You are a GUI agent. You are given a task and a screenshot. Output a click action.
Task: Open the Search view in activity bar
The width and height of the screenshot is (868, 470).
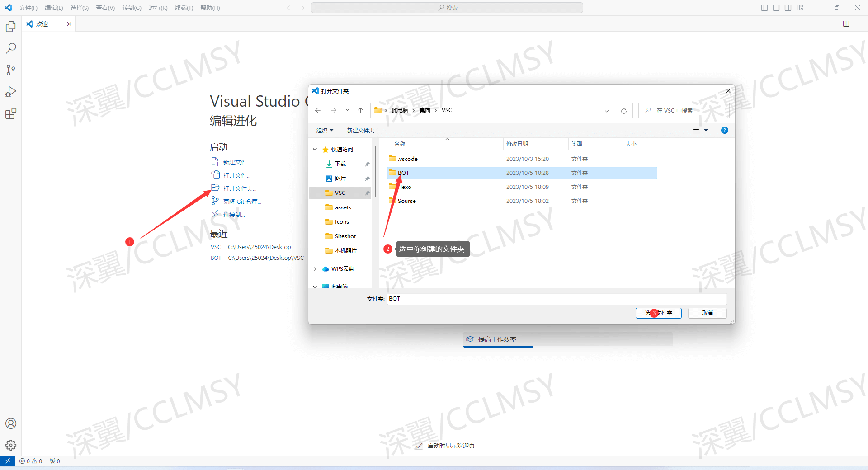(x=11, y=48)
